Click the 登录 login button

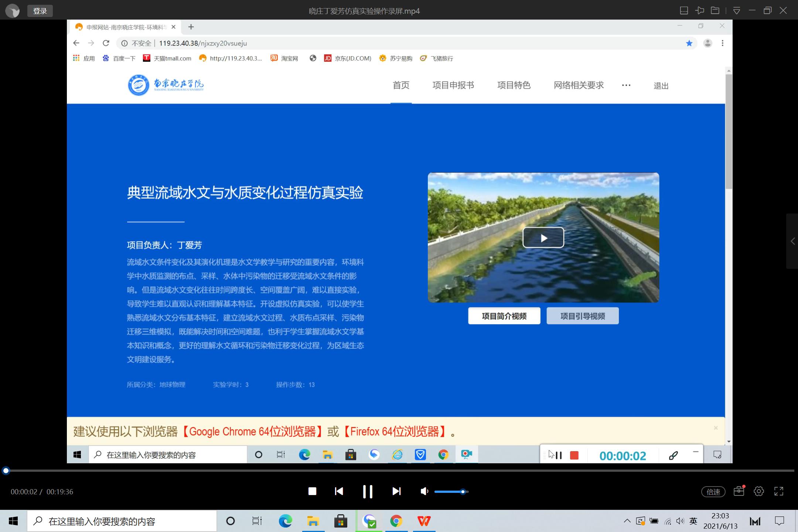point(40,11)
